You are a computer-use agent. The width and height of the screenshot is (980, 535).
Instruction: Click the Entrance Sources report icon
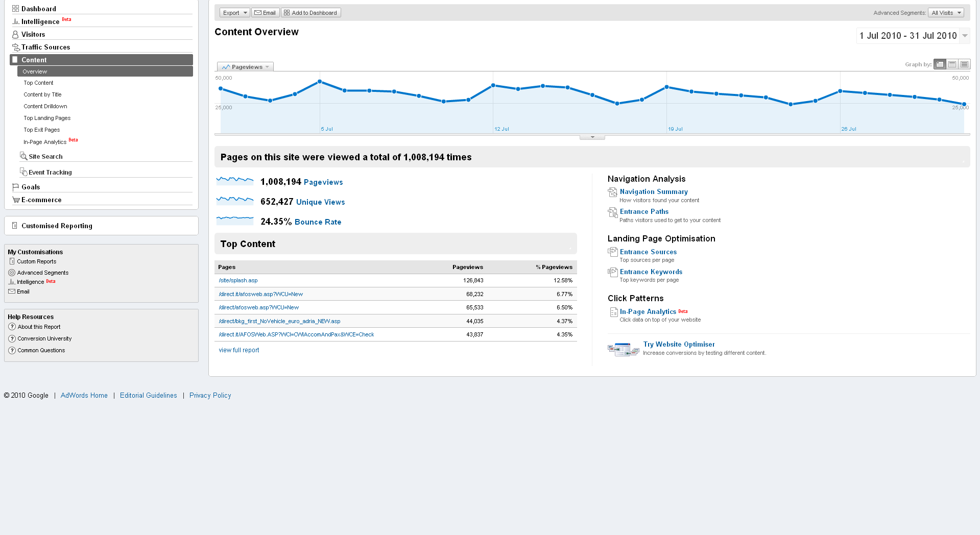coord(612,252)
